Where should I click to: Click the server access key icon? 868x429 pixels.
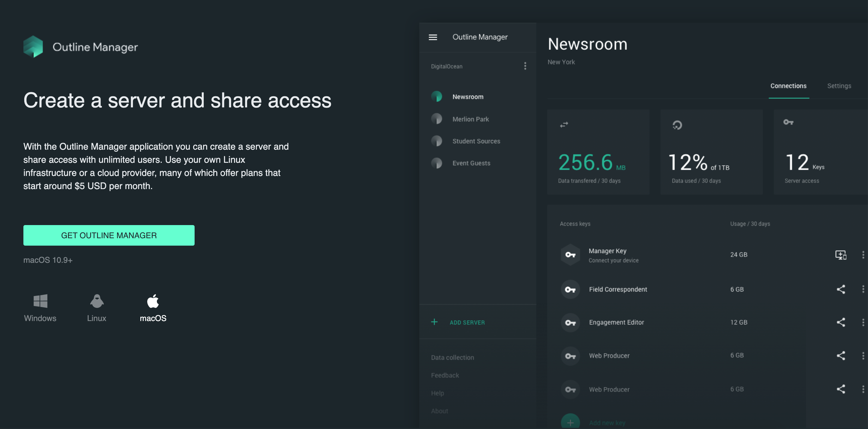tap(788, 122)
